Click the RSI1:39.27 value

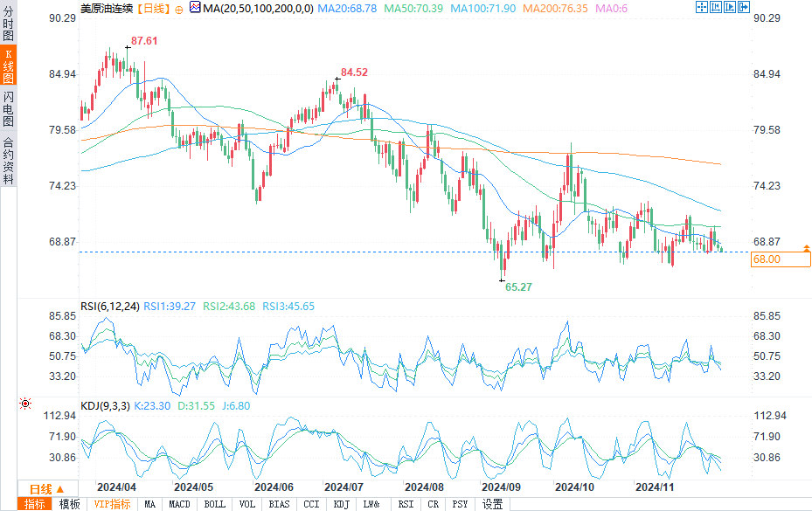pyautogui.click(x=170, y=307)
